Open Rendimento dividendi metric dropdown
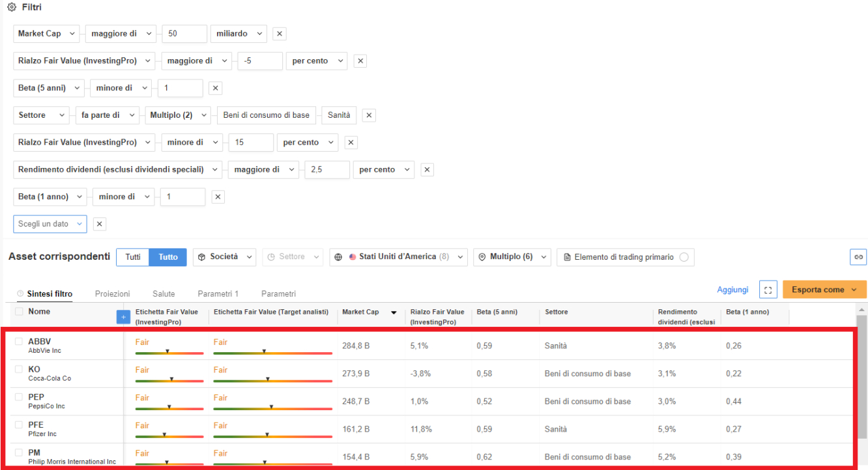Screen dimensions: 868x470 click(x=118, y=169)
